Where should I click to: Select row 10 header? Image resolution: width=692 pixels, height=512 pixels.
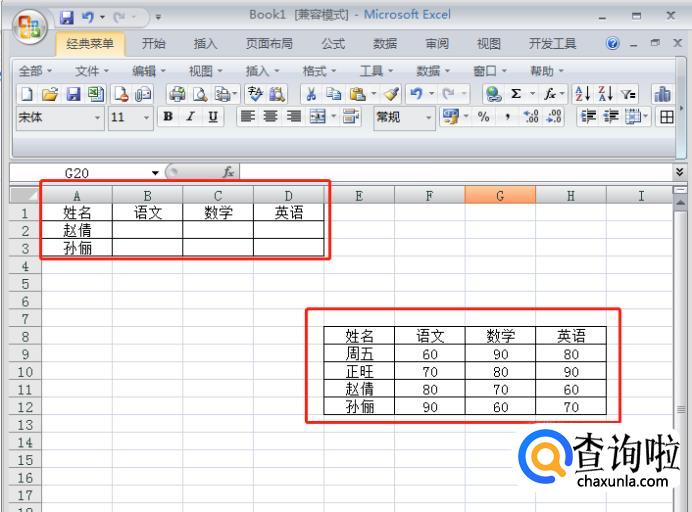pyautogui.click(x=25, y=372)
